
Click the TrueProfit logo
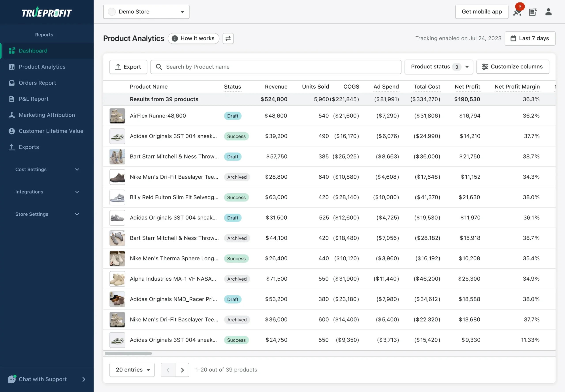[47, 12]
